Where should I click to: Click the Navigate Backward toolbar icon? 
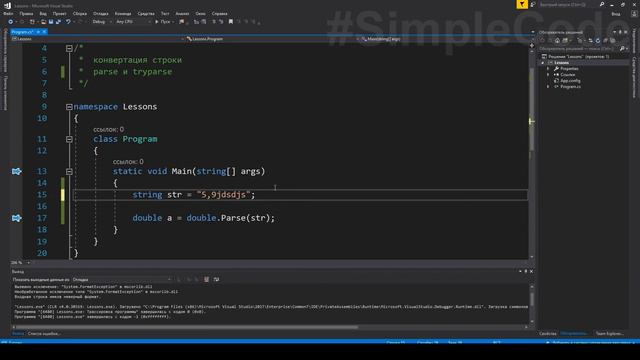(11, 22)
